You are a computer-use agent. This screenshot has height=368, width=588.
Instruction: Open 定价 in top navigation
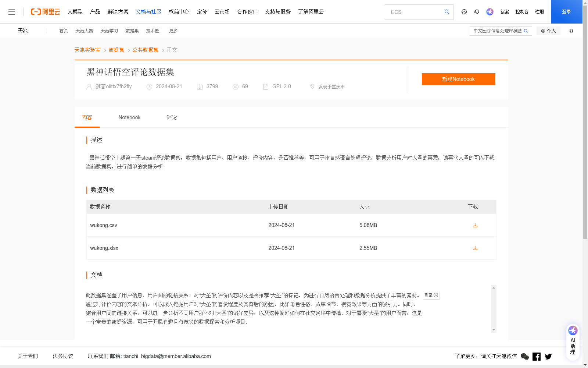[202, 12]
